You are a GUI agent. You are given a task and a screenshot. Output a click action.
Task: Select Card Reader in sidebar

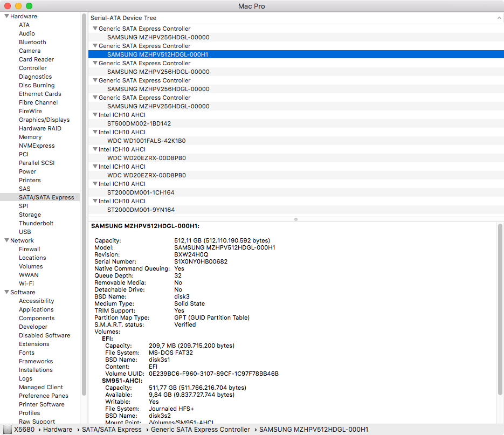[36, 59]
